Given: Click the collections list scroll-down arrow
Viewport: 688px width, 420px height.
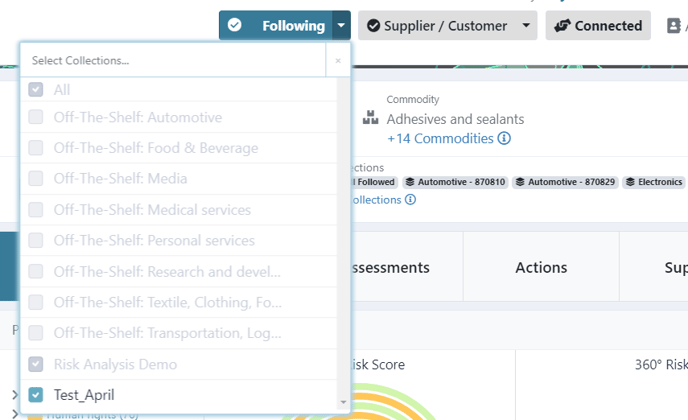Looking at the screenshot, I should [343, 402].
